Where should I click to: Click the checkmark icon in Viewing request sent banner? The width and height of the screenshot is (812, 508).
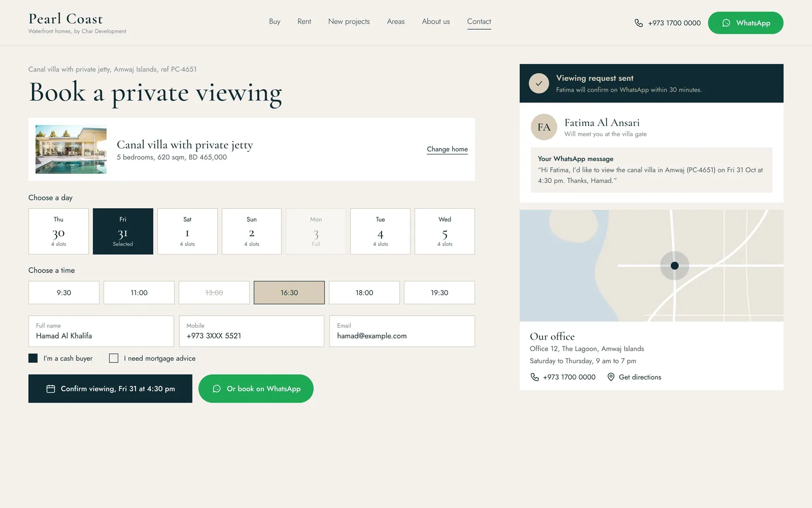(x=539, y=83)
